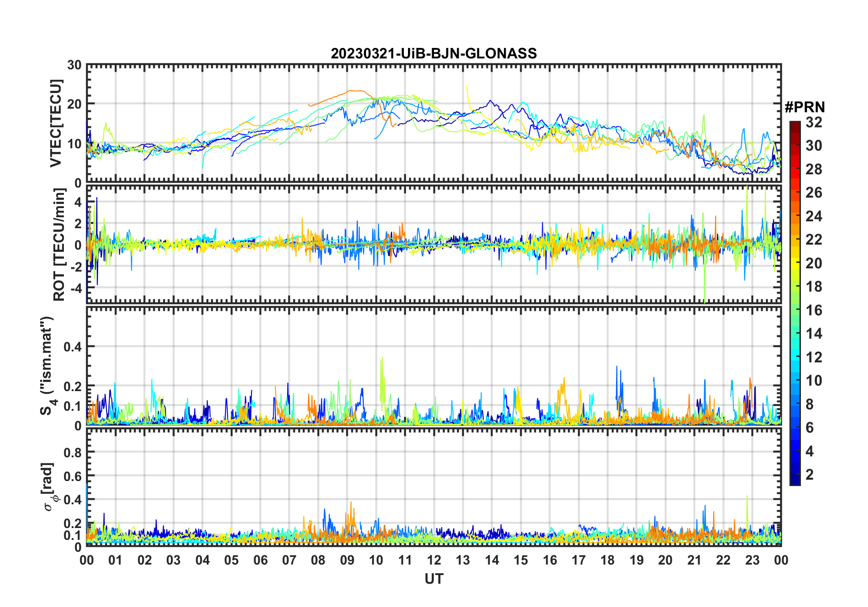Click hour label "11" on the UT axis

[x=405, y=560]
